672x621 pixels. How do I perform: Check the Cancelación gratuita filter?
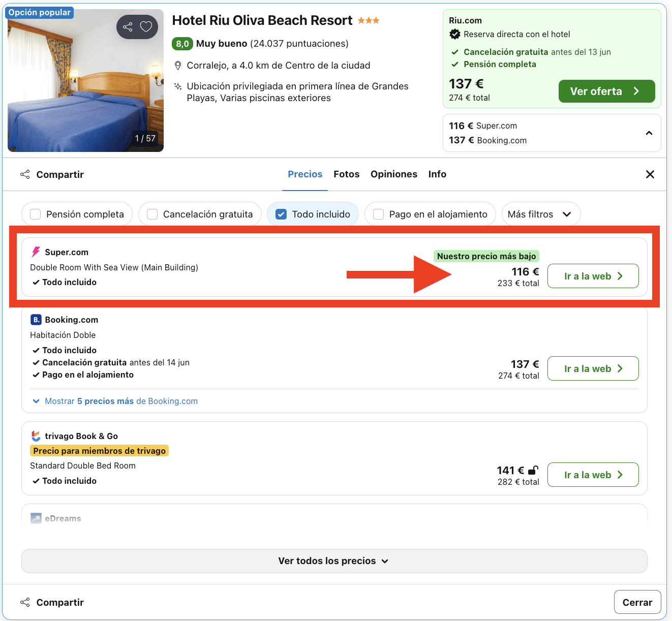coord(152,214)
